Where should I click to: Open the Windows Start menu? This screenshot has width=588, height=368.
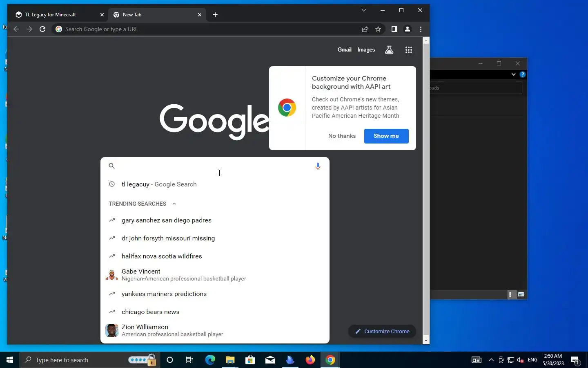tap(10, 360)
